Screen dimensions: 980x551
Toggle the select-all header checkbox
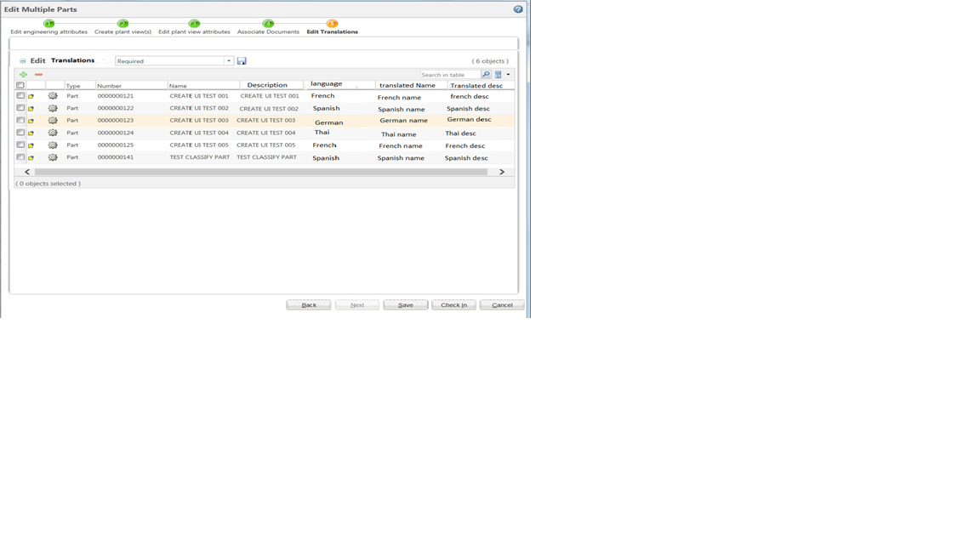pyautogui.click(x=20, y=85)
